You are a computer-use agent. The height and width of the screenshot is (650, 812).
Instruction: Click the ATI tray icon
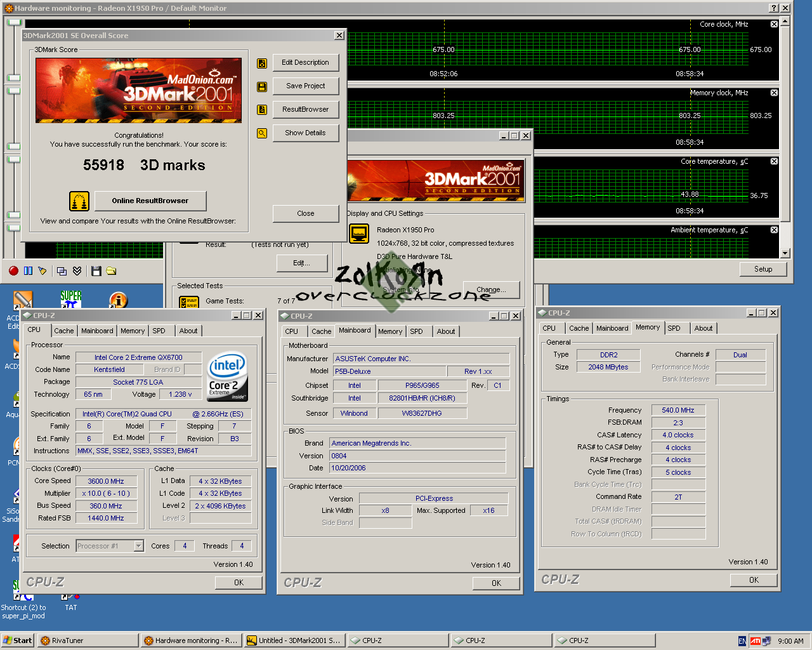coord(756,641)
